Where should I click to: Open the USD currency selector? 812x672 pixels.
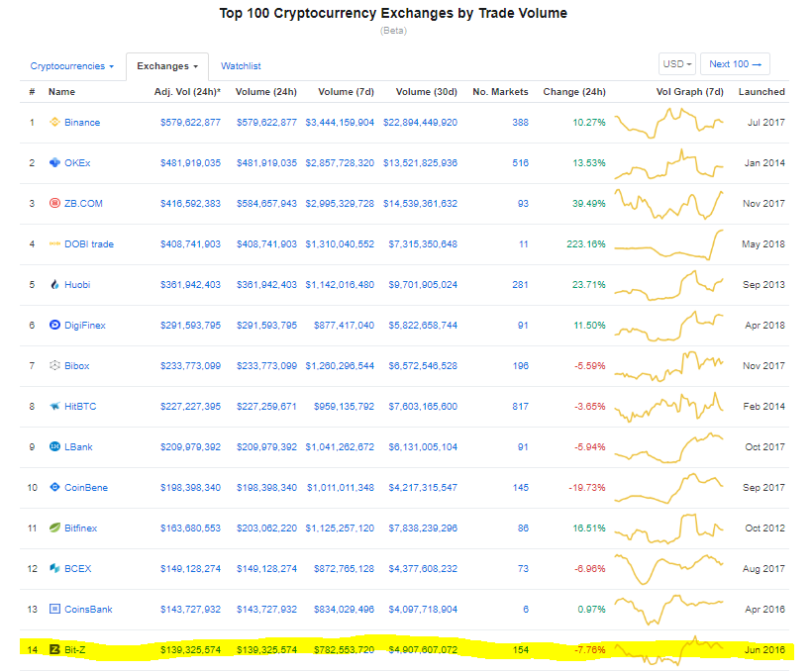[677, 64]
